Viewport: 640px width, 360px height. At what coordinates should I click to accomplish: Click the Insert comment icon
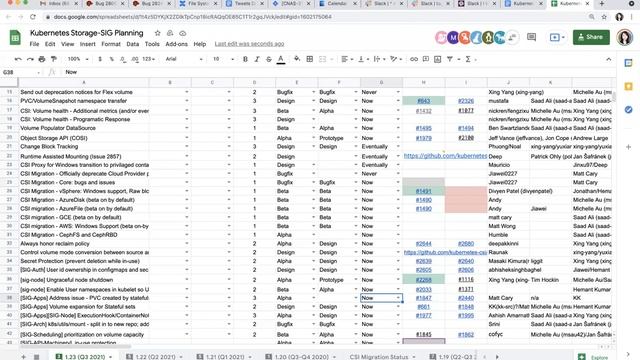[x=426, y=59]
